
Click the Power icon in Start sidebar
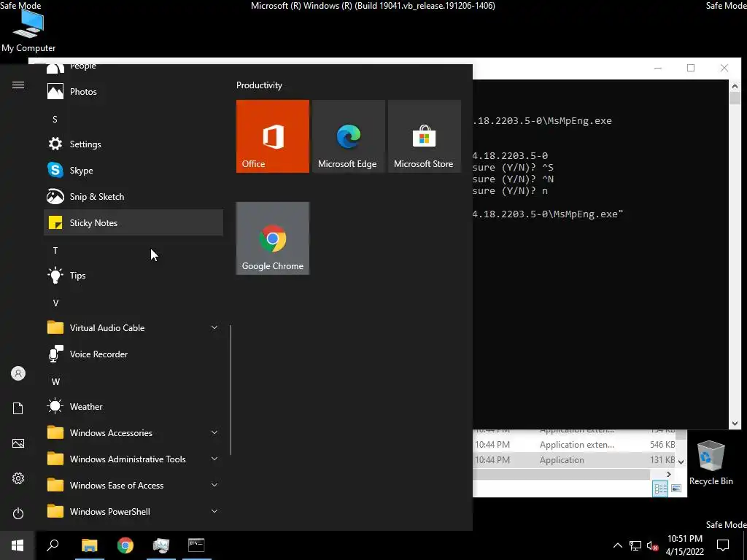18,513
